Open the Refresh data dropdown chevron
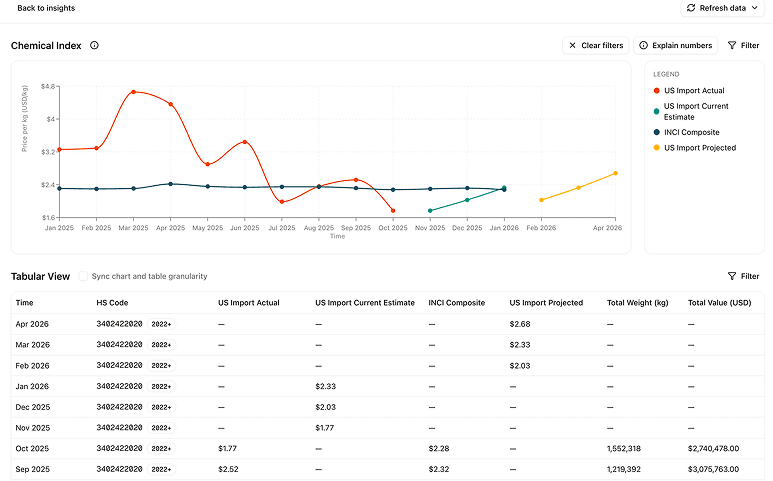Image resolution: width=773 pixels, height=481 pixels. click(755, 8)
